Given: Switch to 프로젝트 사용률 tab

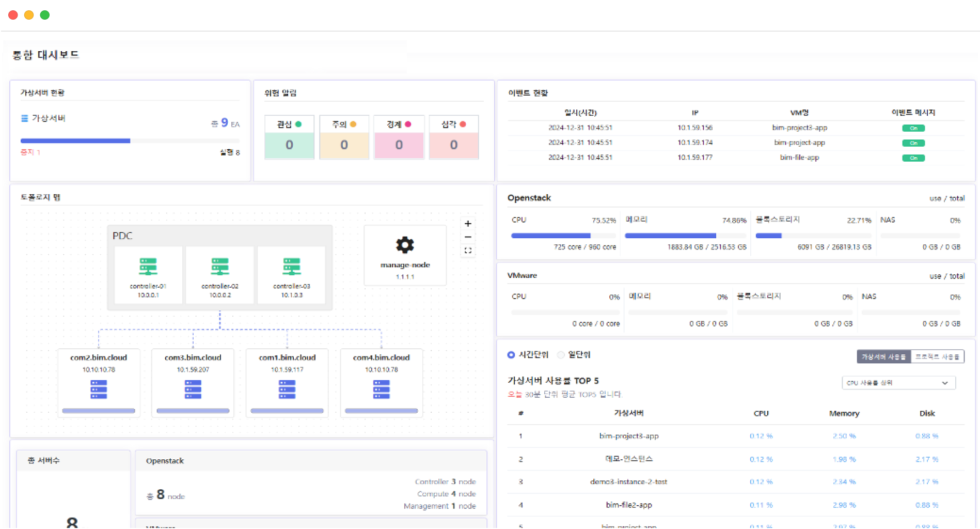Looking at the screenshot, I should coord(938,356).
